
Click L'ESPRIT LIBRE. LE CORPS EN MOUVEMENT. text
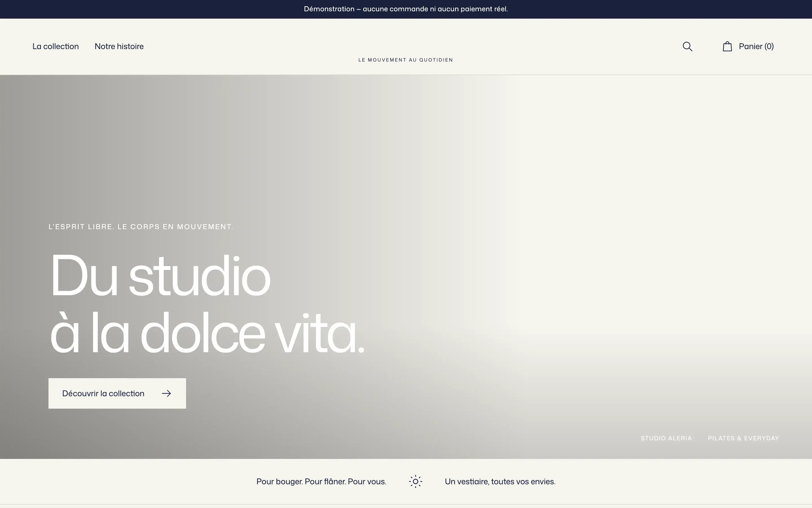point(141,227)
